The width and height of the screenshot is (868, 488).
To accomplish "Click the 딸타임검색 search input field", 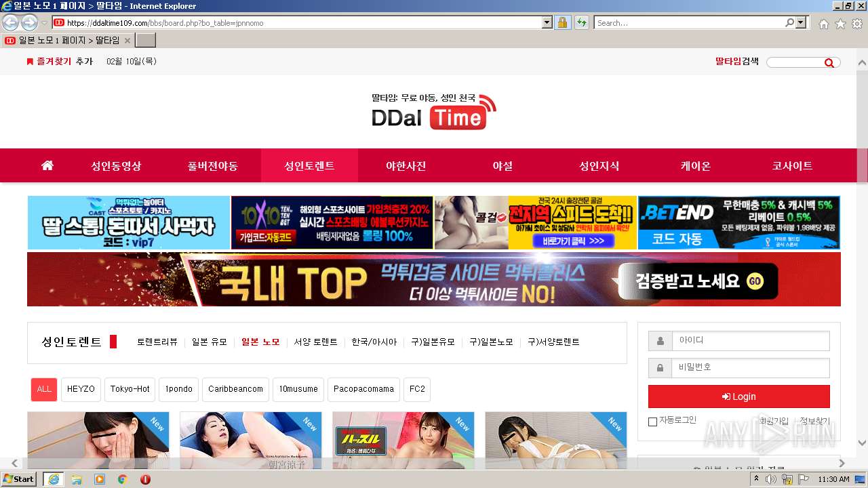I will tap(795, 62).
